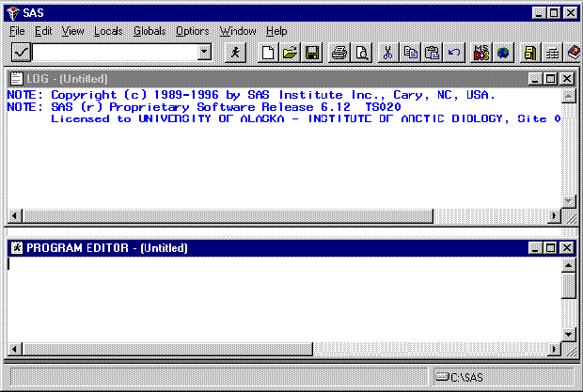Minimize the Program Editor window

coord(535,248)
